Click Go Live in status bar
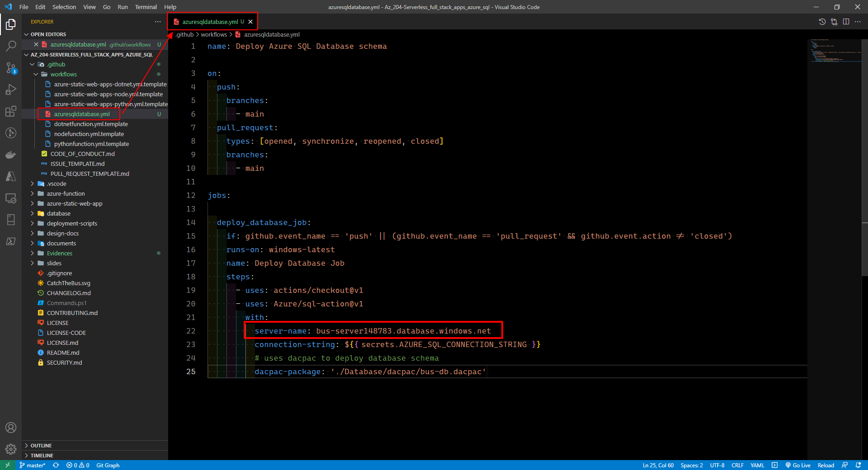This screenshot has width=868, height=470. pos(798,465)
